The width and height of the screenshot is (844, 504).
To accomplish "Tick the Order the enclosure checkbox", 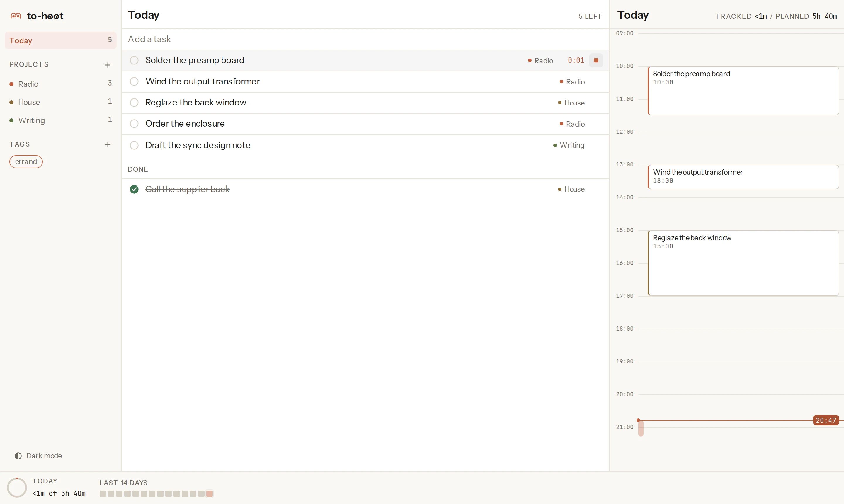I will pyautogui.click(x=134, y=124).
